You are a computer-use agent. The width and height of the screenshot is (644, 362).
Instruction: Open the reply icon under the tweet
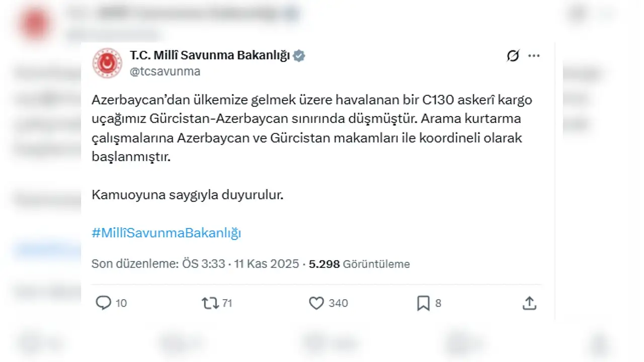(103, 303)
